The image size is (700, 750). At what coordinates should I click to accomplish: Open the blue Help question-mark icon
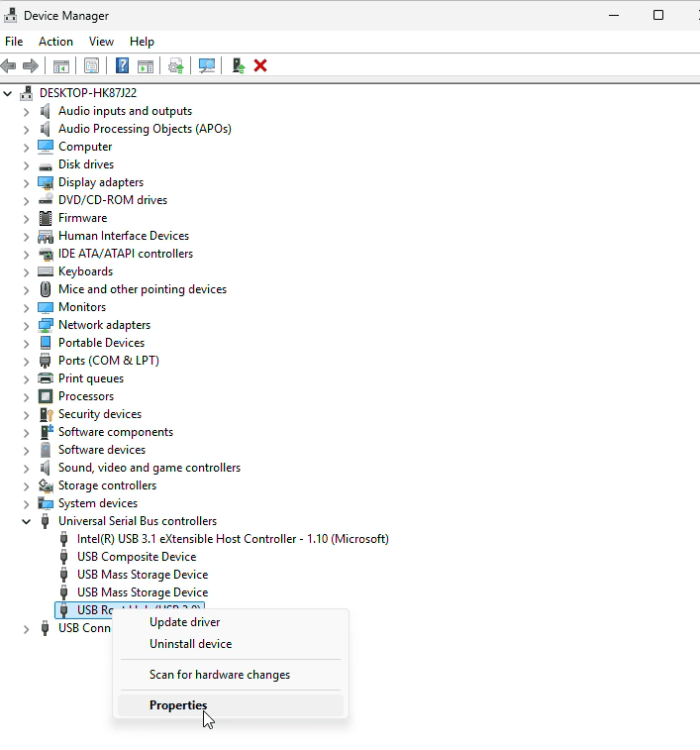(x=122, y=65)
